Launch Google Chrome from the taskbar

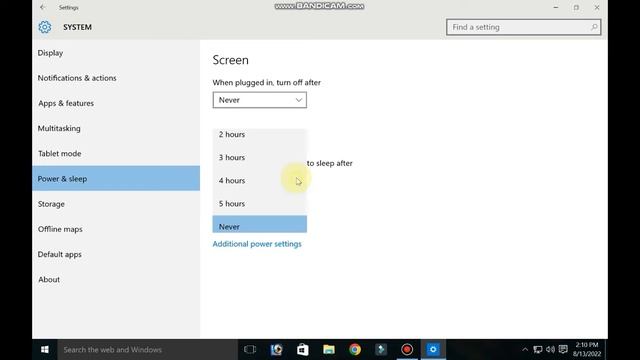pos(355,350)
